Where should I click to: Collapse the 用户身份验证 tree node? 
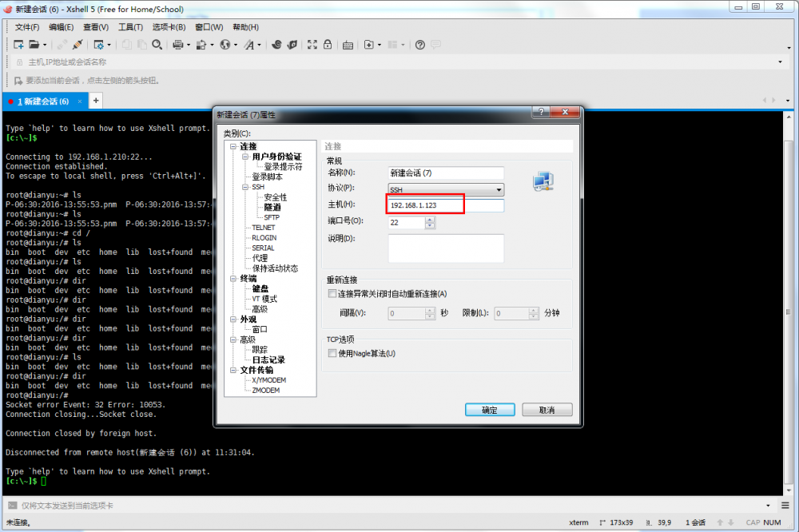[245, 157]
